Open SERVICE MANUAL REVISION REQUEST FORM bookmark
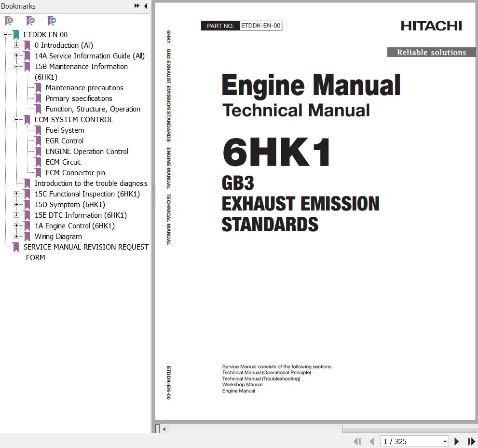Image resolution: width=478 pixels, height=448 pixels. 86,252
